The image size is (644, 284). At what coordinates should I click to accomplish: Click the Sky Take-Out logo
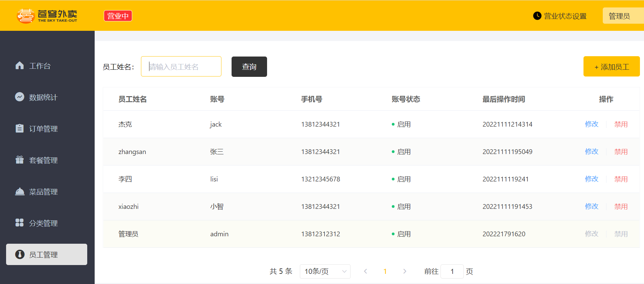pyautogui.click(x=47, y=16)
